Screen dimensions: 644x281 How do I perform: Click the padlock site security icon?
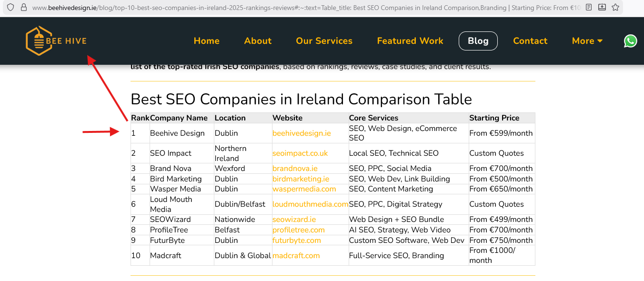click(24, 8)
